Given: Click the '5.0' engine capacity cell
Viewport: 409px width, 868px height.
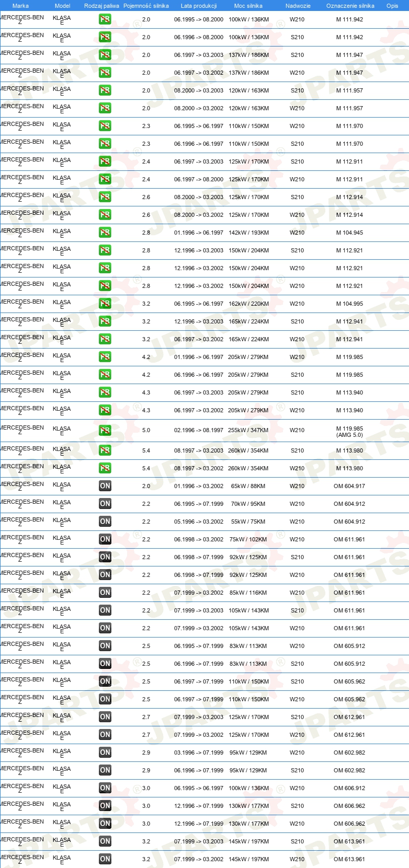Looking at the screenshot, I should coord(146,431).
